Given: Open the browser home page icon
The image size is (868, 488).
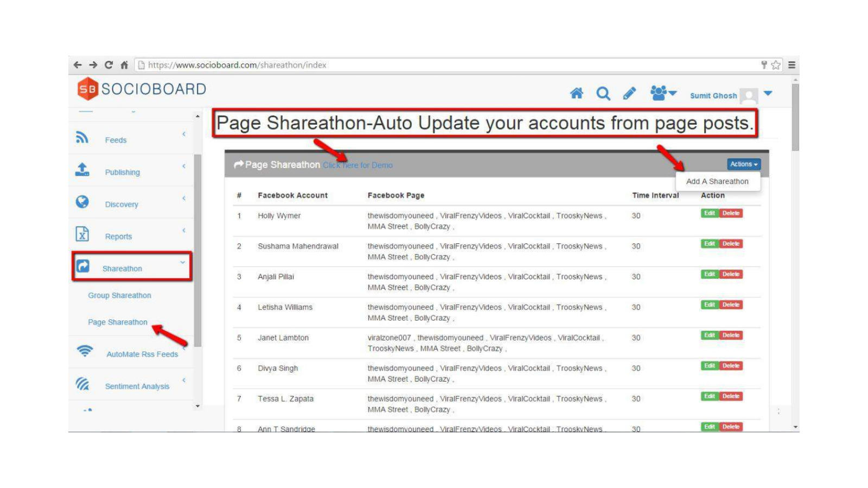Looking at the screenshot, I should [124, 65].
